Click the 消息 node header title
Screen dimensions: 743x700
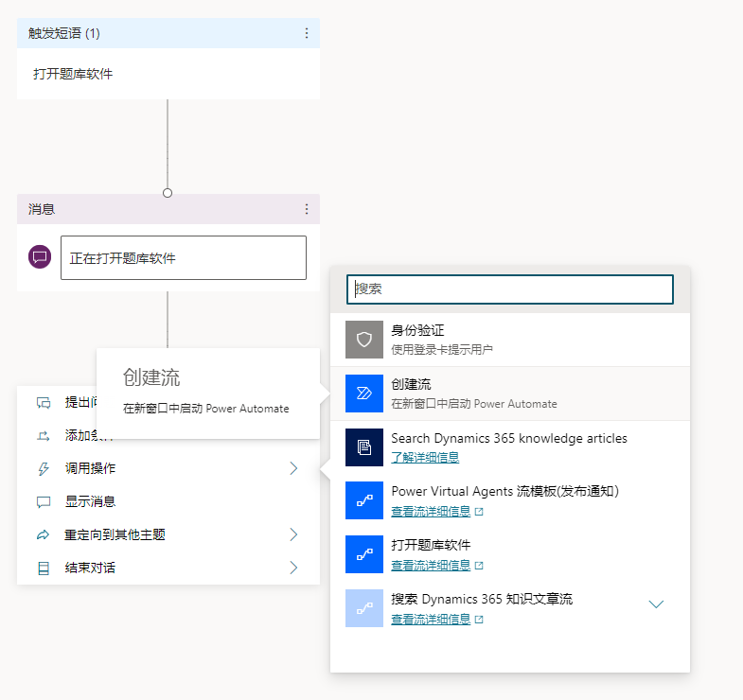coord(42,209)
